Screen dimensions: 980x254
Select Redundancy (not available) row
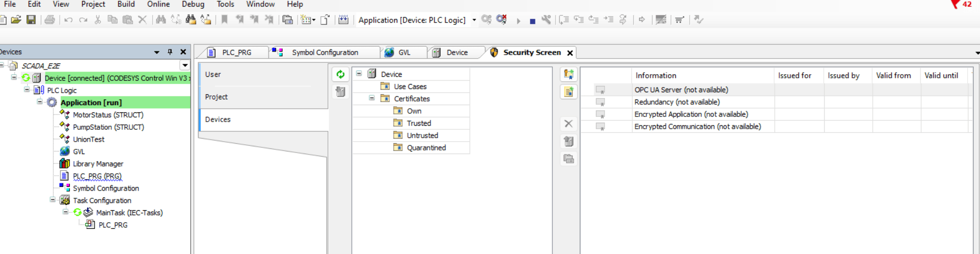click(776, 102)
